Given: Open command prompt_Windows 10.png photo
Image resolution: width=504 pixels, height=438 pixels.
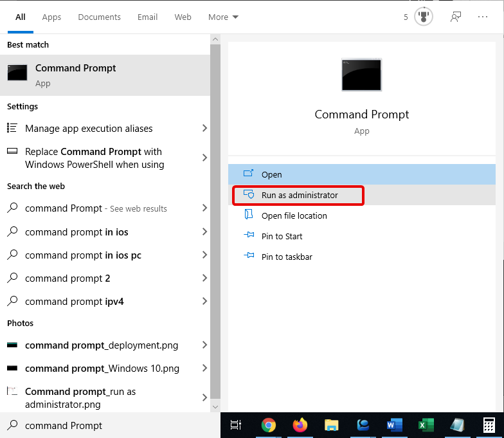Looking at the screenshot, I should [x=105, y=368].
